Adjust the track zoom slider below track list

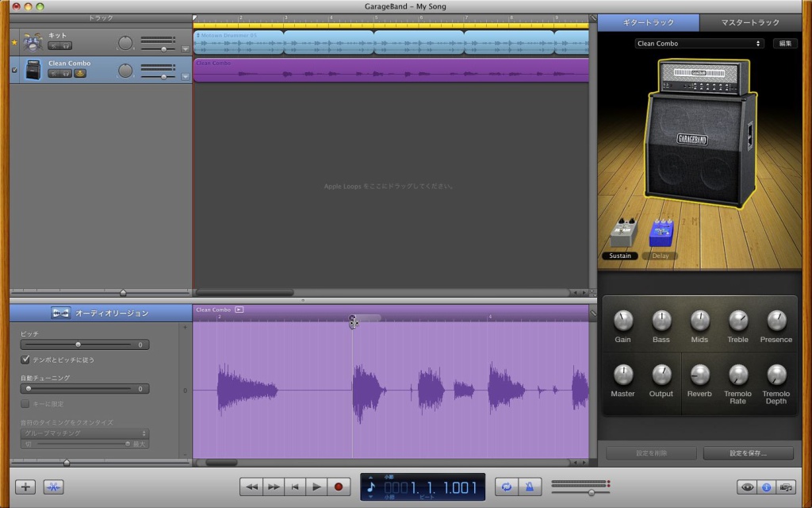point(123,293)
